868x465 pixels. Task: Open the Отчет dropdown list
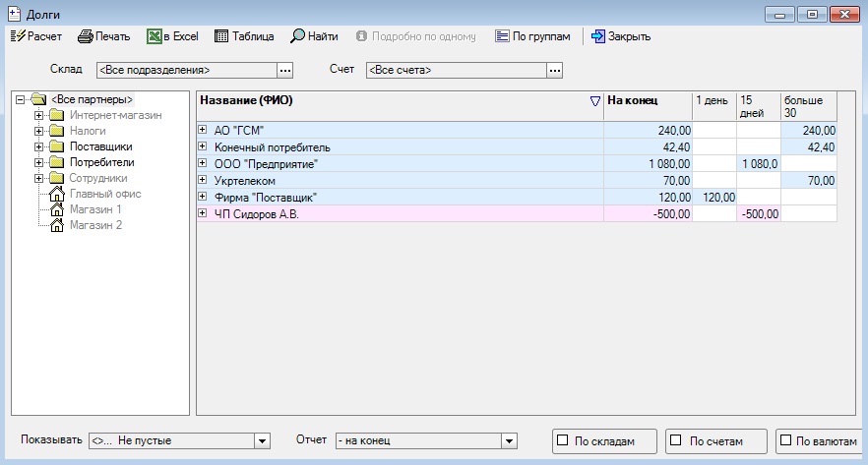point(509,441)
